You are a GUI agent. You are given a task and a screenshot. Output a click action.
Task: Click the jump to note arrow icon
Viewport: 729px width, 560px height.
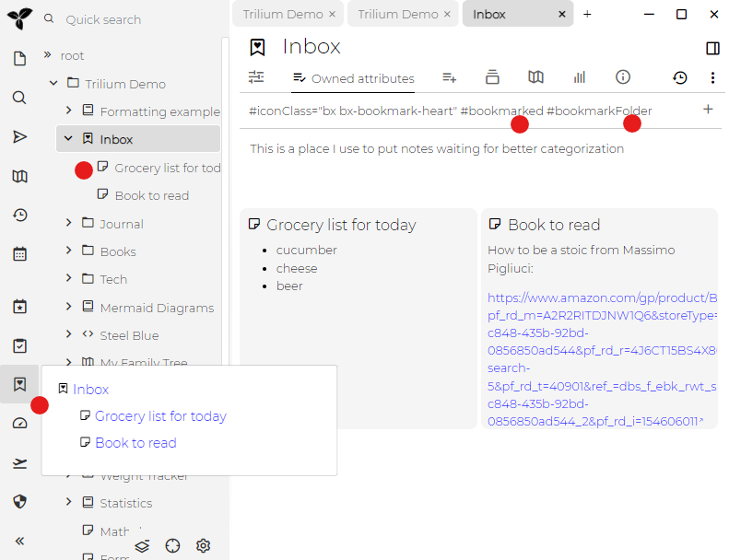(19, 136)
